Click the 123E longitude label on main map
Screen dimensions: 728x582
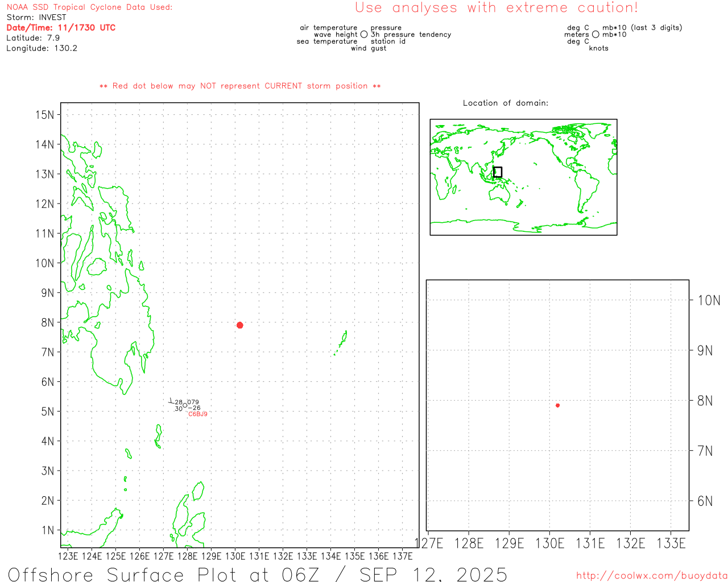point(68,556)
